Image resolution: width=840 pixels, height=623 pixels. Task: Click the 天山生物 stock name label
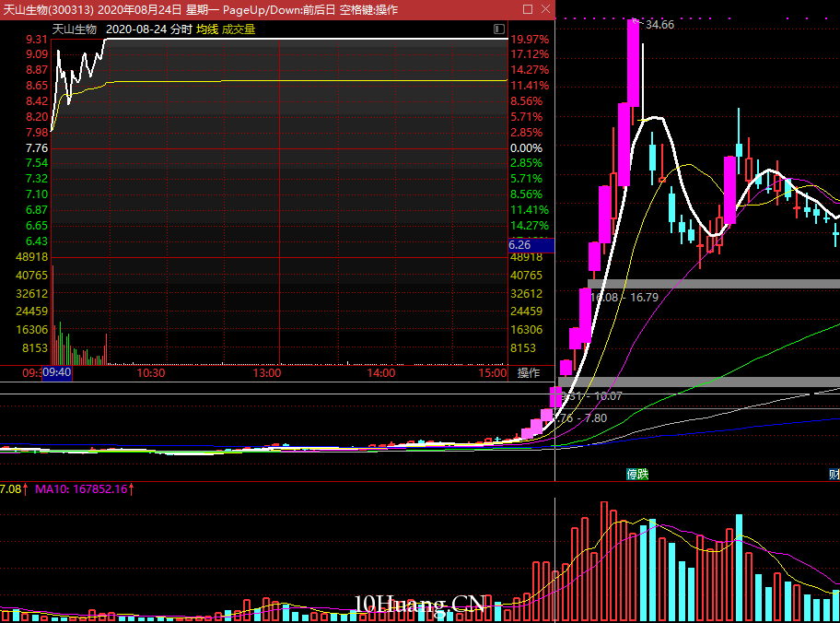click(x=75, y=29)
